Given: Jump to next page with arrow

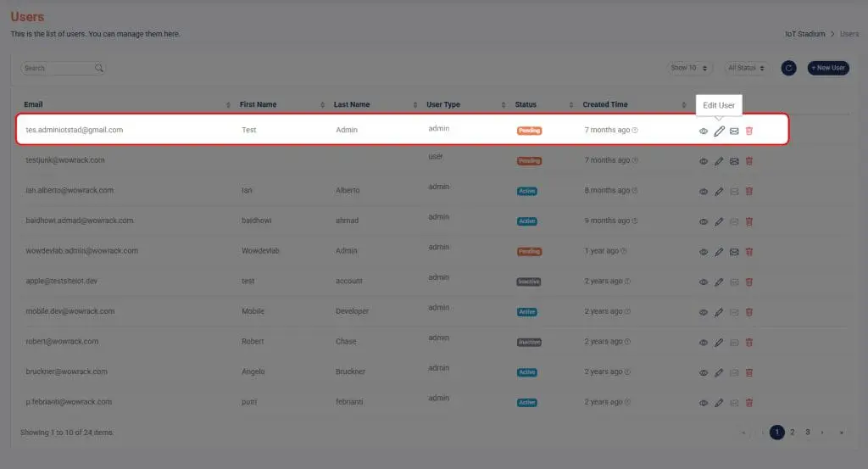Looking at the screenshot, I should click(823, 433).
